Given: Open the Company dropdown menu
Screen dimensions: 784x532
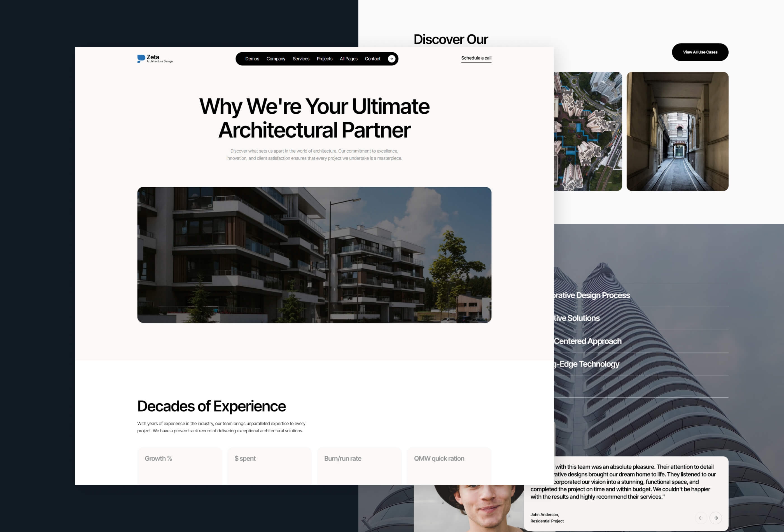Looking at the screenshot, I should 275,58.
